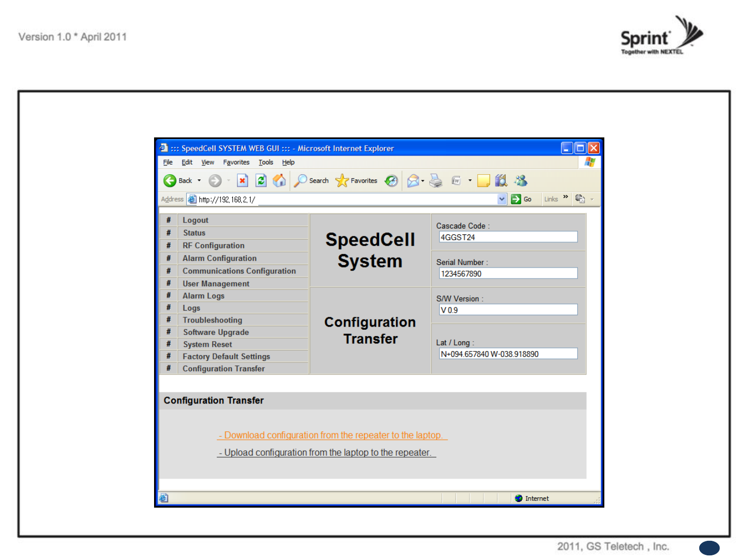Open Troubleshooting
The width and height of the screenshot is (747, 560).
pyautogui.click(x=212, y=320)
